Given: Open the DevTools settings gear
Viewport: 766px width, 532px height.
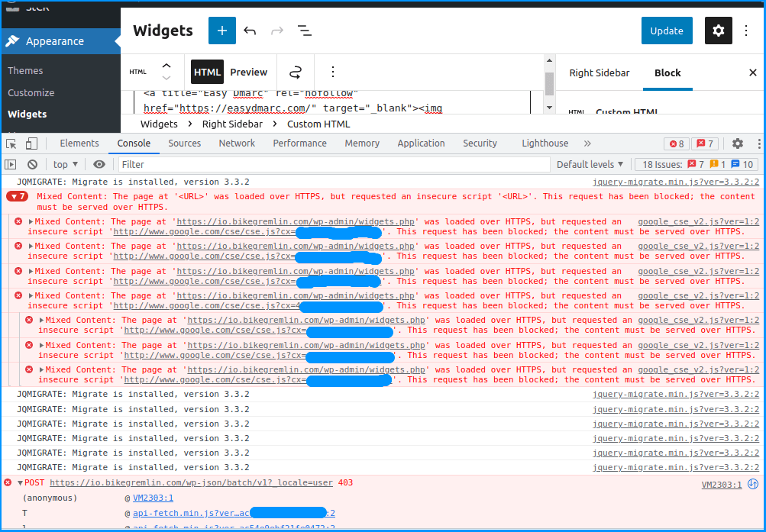Looking at the screenshot, I should 738,143.
